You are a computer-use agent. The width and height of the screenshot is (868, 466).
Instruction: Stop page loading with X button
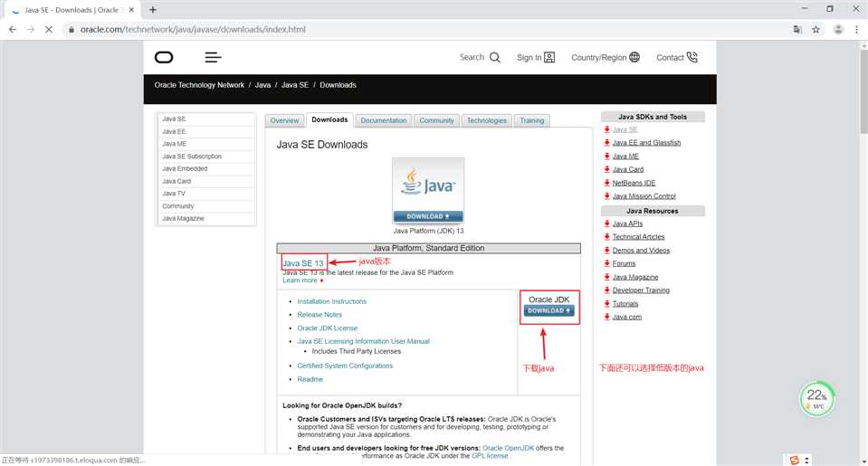(49, 29)
